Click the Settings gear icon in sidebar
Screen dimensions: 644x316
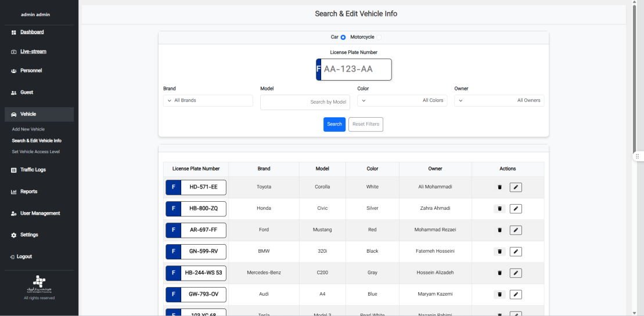point(14,235)
